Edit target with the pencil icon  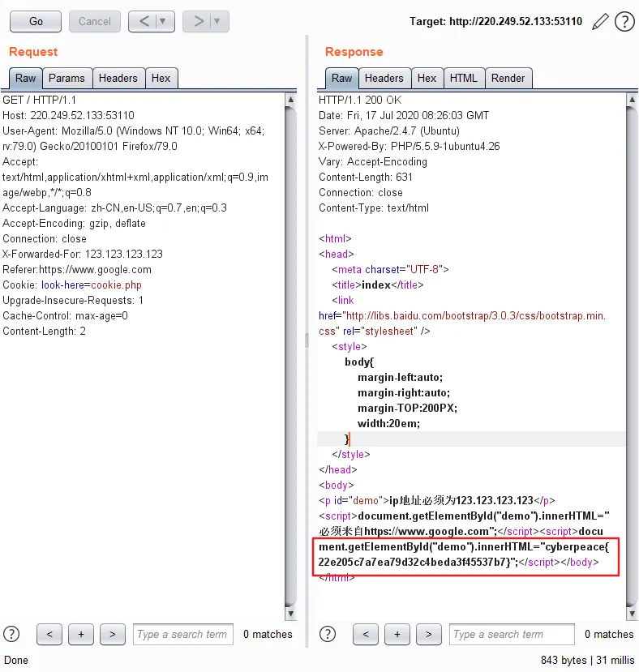click(x=600, y=21)
